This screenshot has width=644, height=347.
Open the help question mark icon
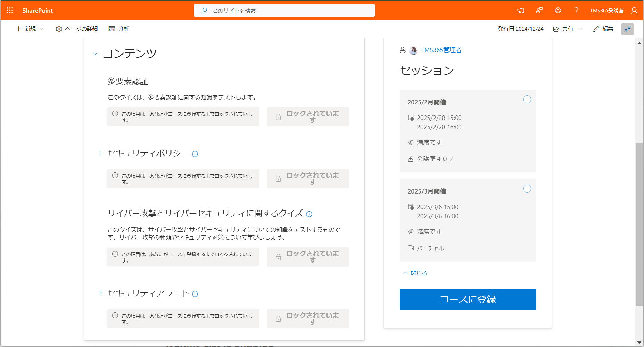point(576,10)
